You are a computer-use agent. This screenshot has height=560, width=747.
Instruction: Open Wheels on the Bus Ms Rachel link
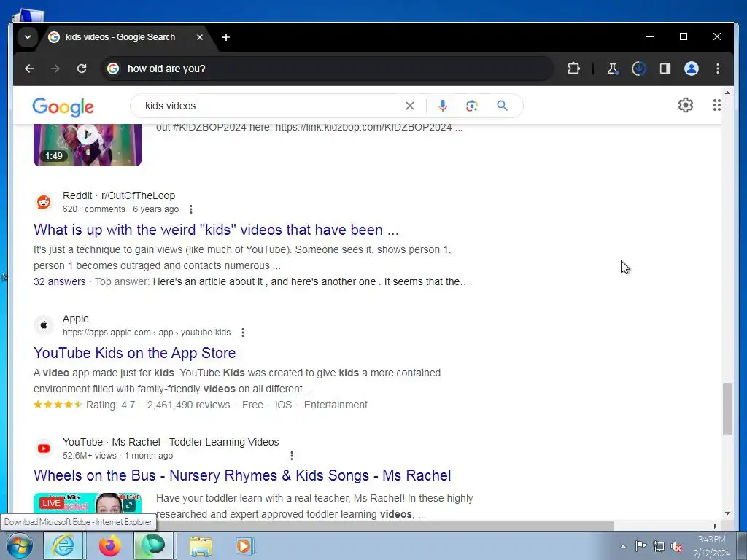click(x=242, y=475)
